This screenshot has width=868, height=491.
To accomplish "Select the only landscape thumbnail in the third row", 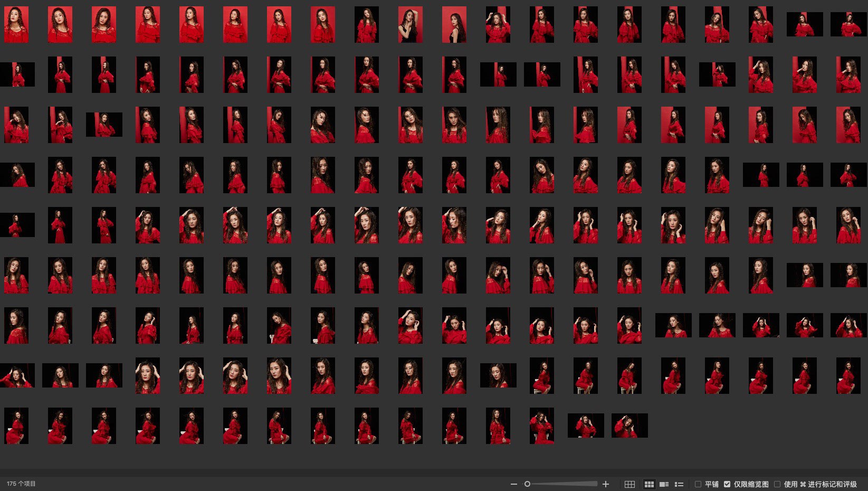I will tap(104, 125).
